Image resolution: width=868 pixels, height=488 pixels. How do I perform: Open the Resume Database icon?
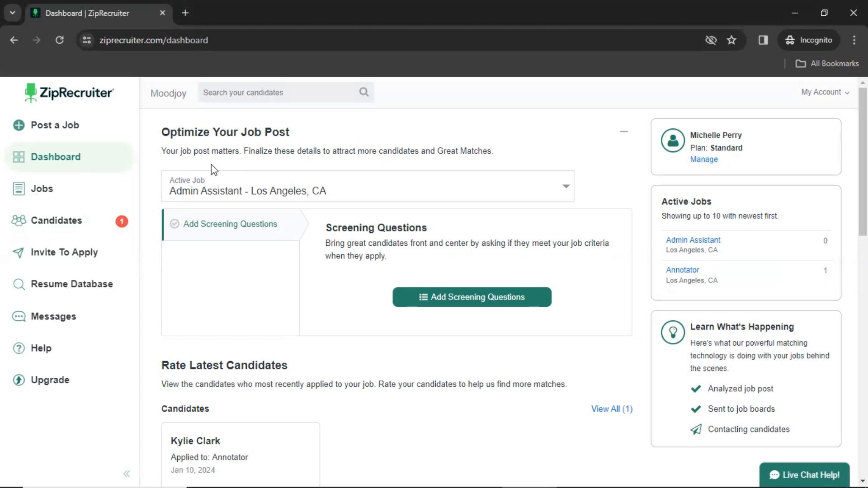point(18,284)
